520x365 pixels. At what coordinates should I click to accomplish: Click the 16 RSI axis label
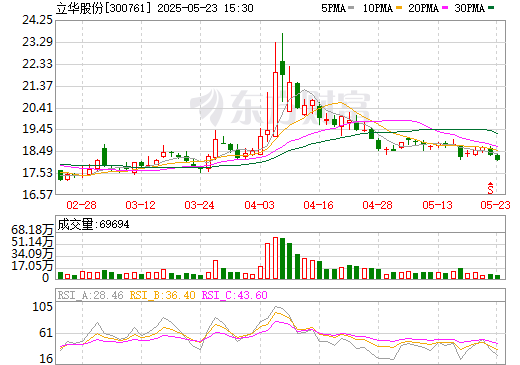tap(46, 359)
